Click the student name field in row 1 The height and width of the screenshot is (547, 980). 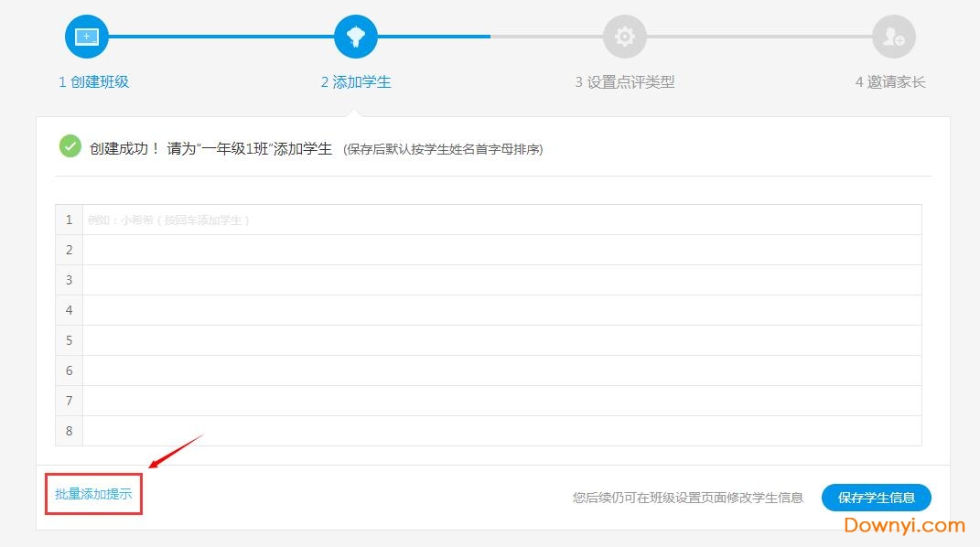coord(501,220)
